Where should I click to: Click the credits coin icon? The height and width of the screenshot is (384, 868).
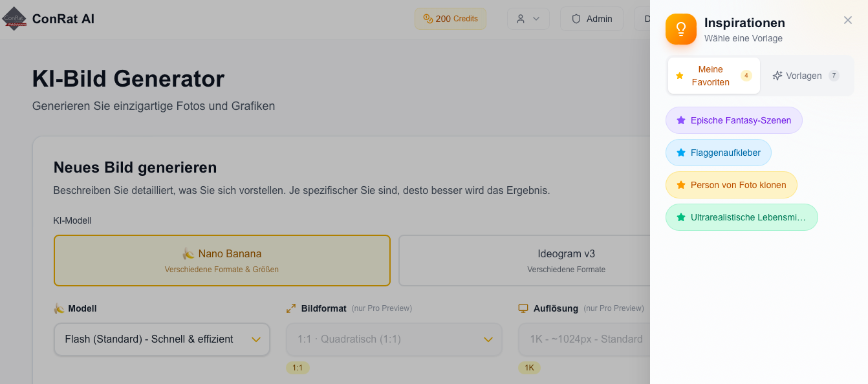[x=428, y=19]
